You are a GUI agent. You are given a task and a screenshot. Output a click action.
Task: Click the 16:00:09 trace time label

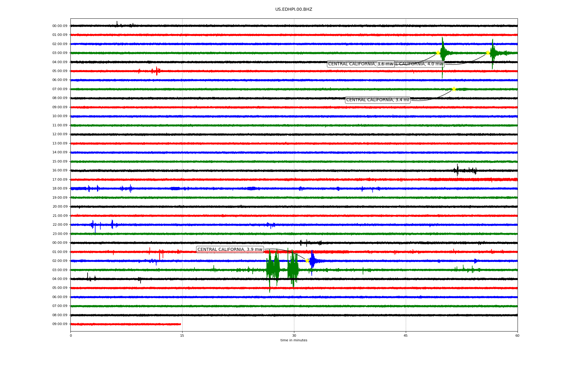tap(60, 170)
